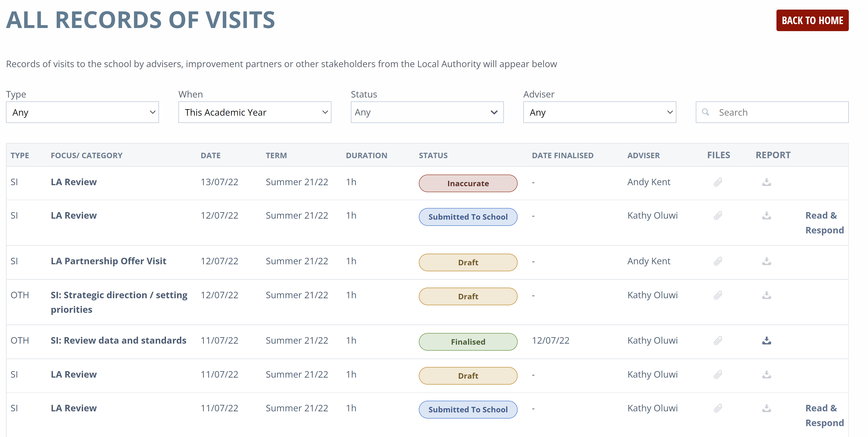Open files paperclip for the 13/07/22 LA Review
The width and height of the screenshot is (868, 437).
(718, 182)
